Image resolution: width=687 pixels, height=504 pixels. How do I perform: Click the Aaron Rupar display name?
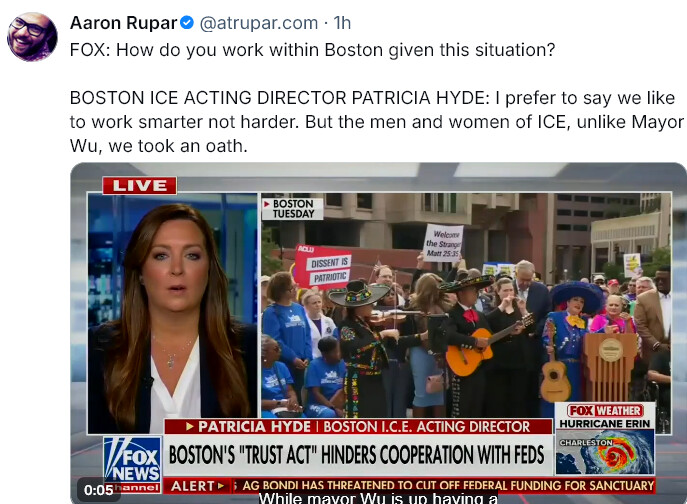point(124,23)
